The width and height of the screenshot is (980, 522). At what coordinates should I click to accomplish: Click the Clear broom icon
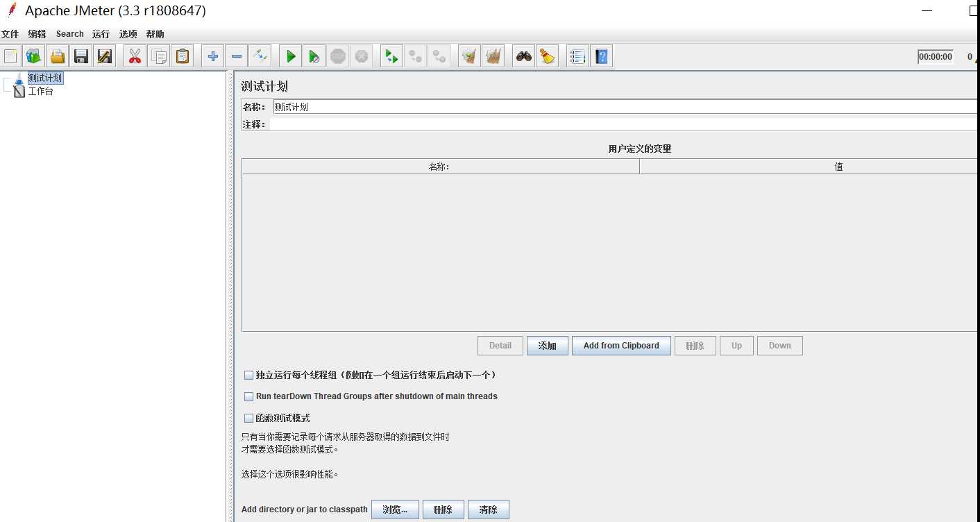click(470, 56)
